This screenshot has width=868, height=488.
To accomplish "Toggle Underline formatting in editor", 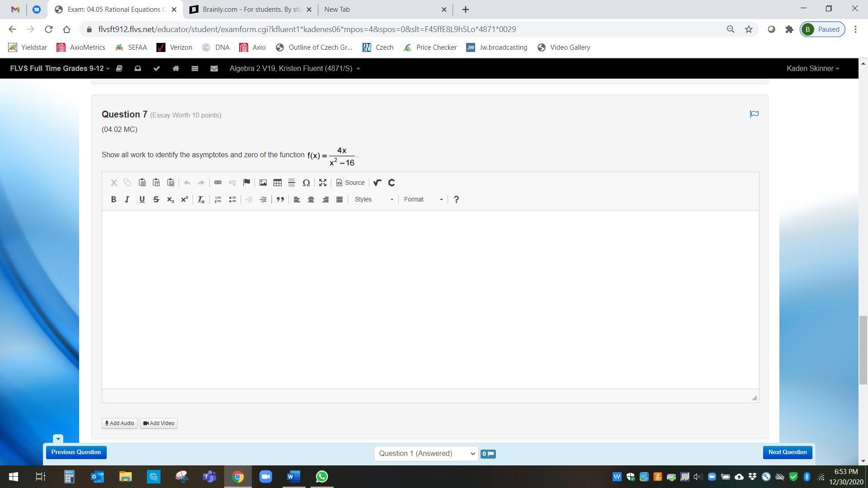I will (142, 199).
